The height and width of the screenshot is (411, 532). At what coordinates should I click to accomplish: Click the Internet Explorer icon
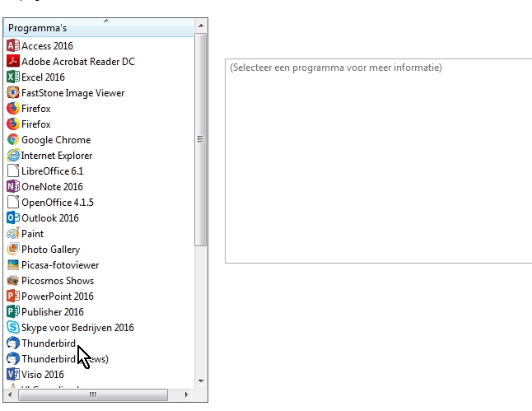coord(12,156)
